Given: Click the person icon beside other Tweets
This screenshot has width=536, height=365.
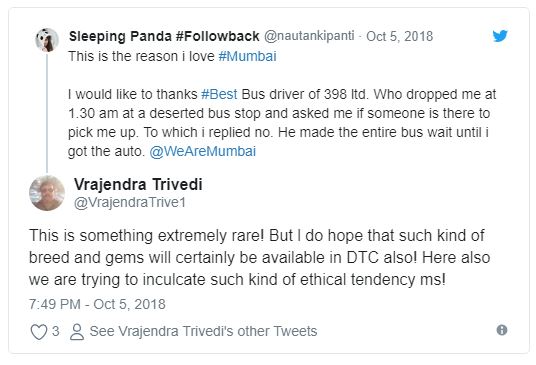Looking at the screenshot, I should click(77, 332).
